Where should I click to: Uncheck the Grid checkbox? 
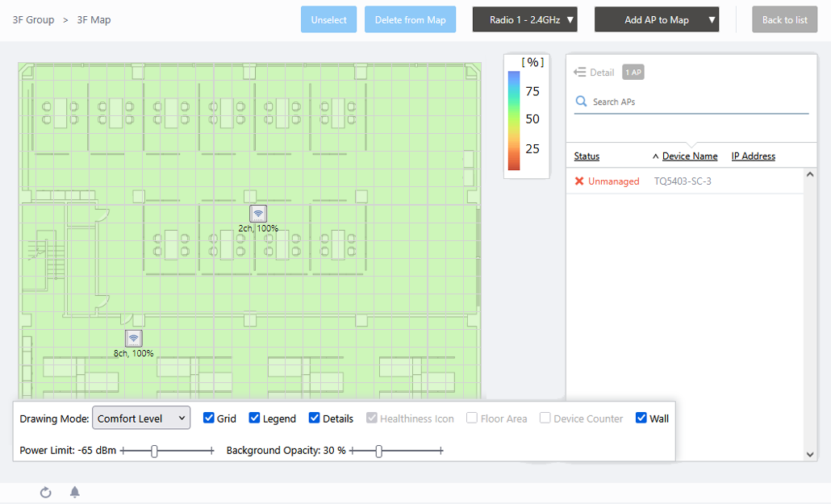click(x=209, y=419)
